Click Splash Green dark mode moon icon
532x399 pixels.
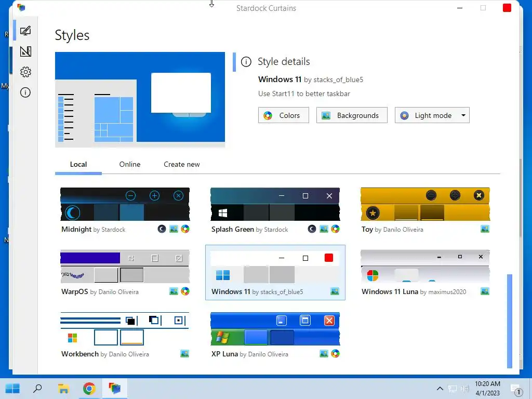312,229
